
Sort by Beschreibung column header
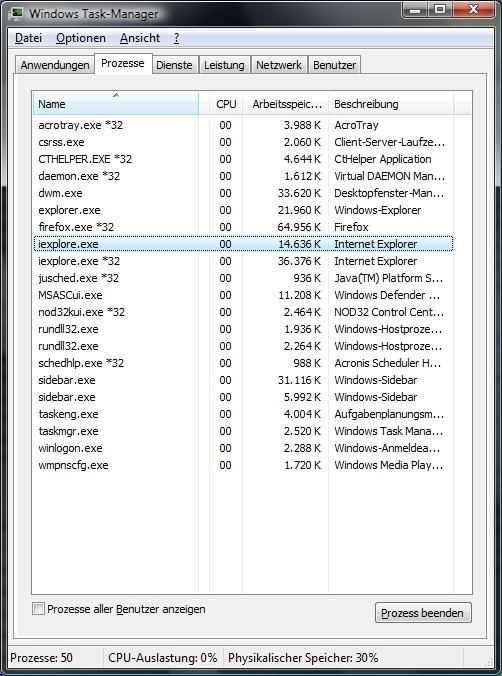[391, 104]
